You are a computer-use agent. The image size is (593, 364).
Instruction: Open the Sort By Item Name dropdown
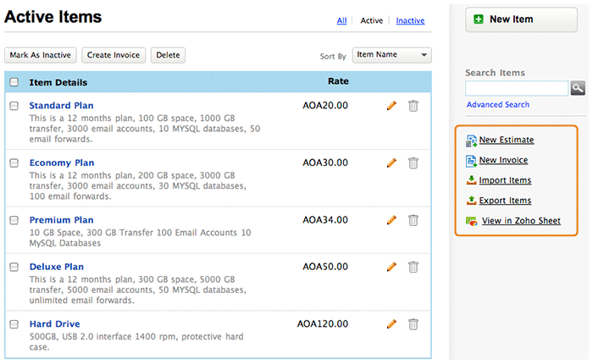pos(391,55)
